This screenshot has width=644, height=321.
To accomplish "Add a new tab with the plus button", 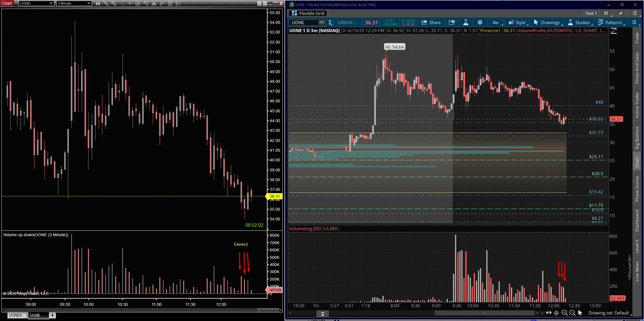I will point(53,315).
